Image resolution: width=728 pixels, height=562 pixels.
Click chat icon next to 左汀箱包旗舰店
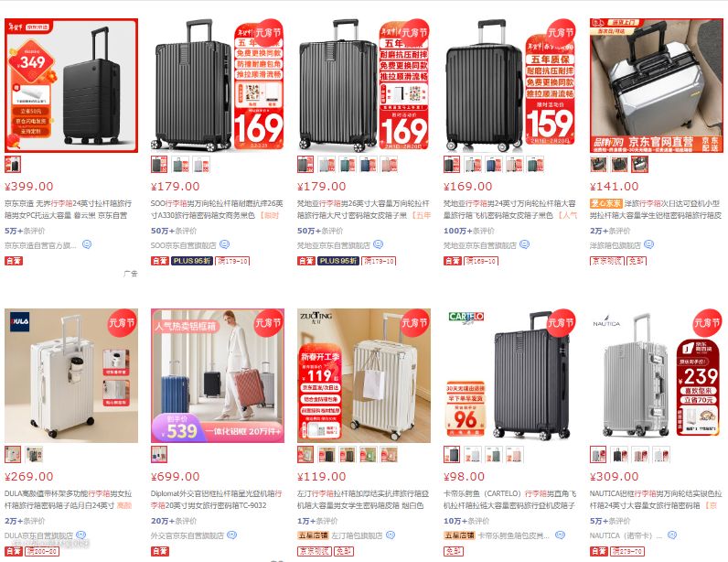tap(391, 535)
